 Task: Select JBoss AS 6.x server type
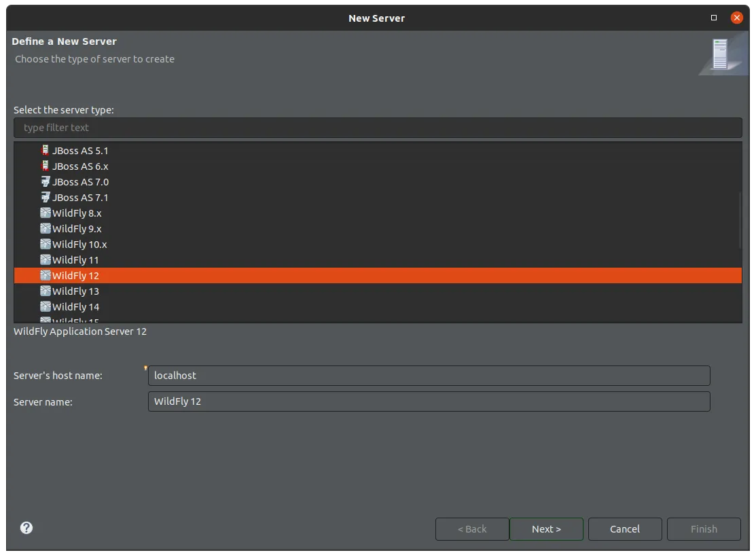point(378,166)
